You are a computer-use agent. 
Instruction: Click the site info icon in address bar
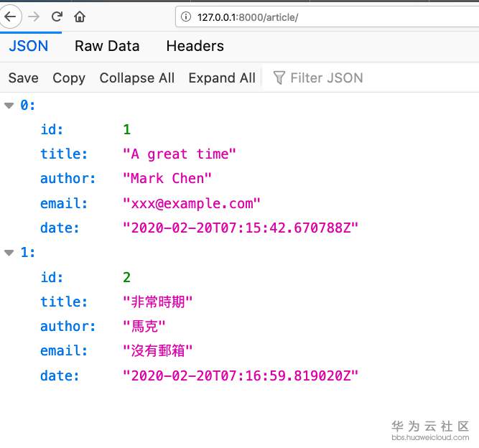pyautogui.click(x=185, y=16)
